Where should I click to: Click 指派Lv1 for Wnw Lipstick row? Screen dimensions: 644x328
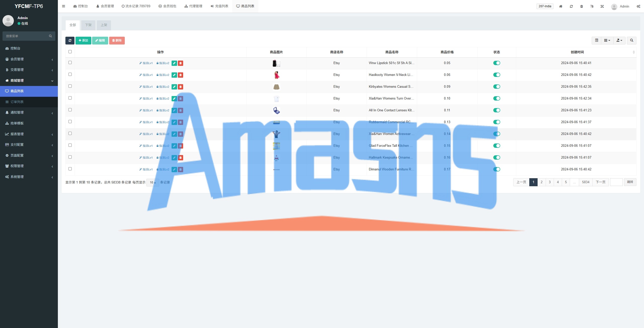click(146, 63)
